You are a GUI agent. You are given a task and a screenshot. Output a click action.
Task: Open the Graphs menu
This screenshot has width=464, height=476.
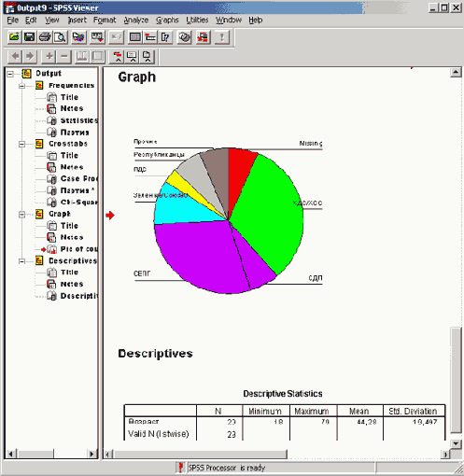coord(167,21)
